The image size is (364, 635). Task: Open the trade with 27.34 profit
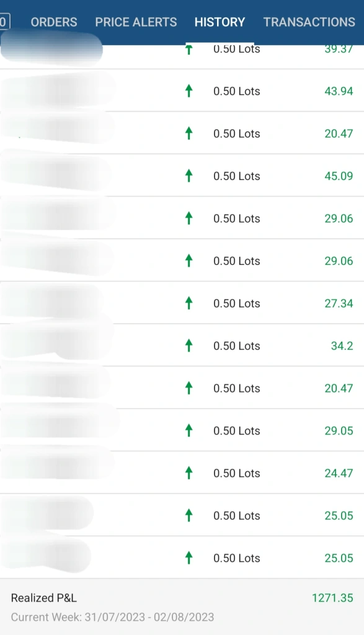(x=182, y=303)
